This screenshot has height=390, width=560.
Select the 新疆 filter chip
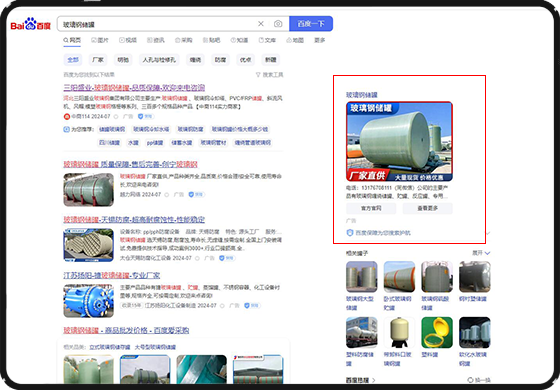point(271,60)
